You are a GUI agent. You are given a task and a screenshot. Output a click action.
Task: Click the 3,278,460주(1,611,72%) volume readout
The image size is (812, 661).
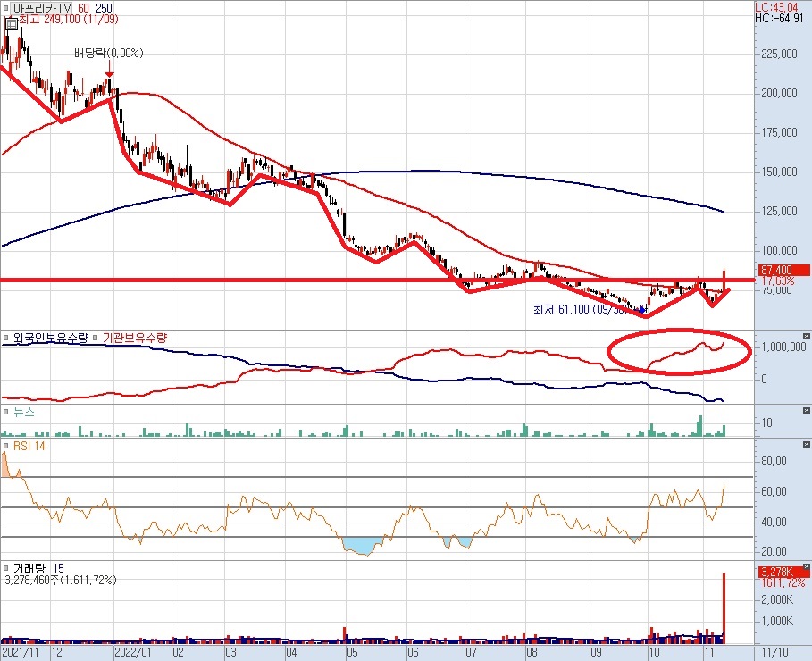pyautogui.click(x=61, y=581)
